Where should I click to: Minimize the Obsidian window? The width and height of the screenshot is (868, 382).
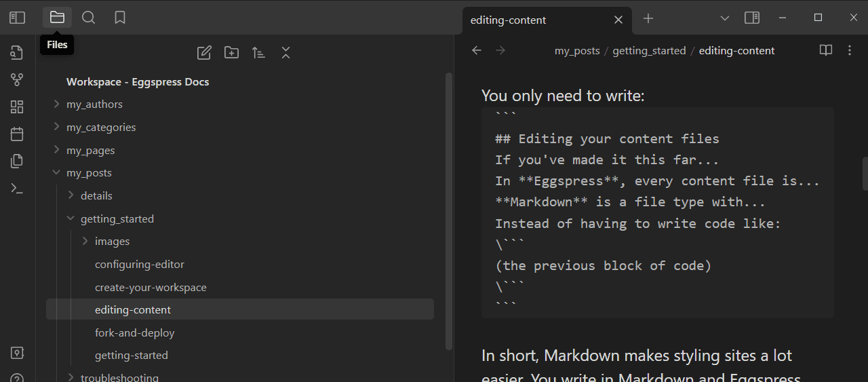tap(783, 18)
